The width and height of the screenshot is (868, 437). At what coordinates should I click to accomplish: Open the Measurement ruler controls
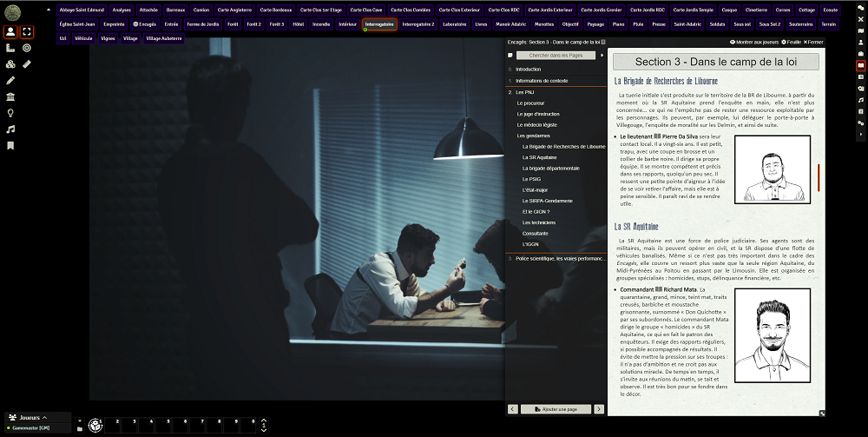coord(10,48)
